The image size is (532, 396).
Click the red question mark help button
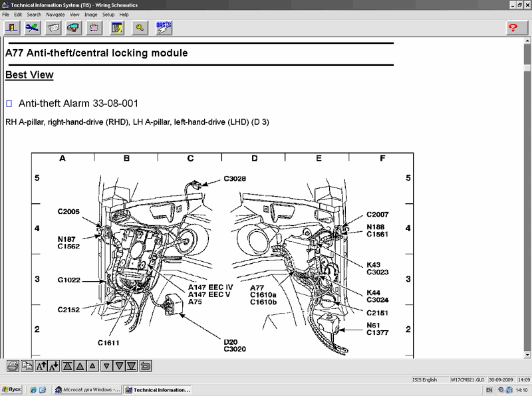513,27
